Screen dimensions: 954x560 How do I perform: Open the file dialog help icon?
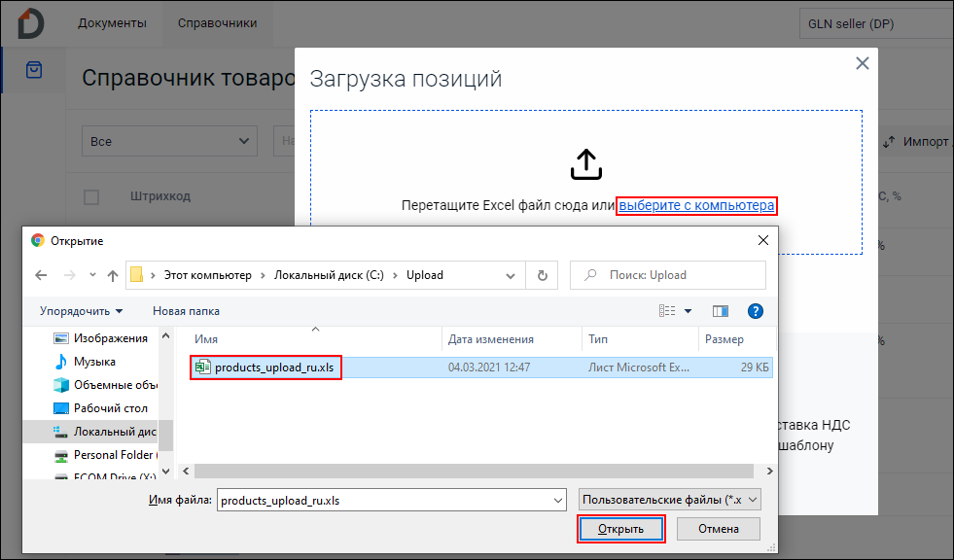tap(755, 311)
